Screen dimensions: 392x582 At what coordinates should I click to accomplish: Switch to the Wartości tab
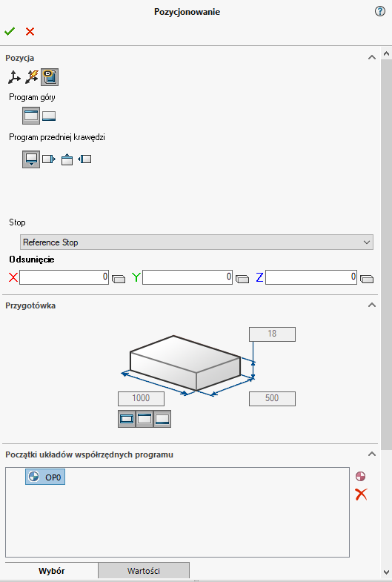144,570
